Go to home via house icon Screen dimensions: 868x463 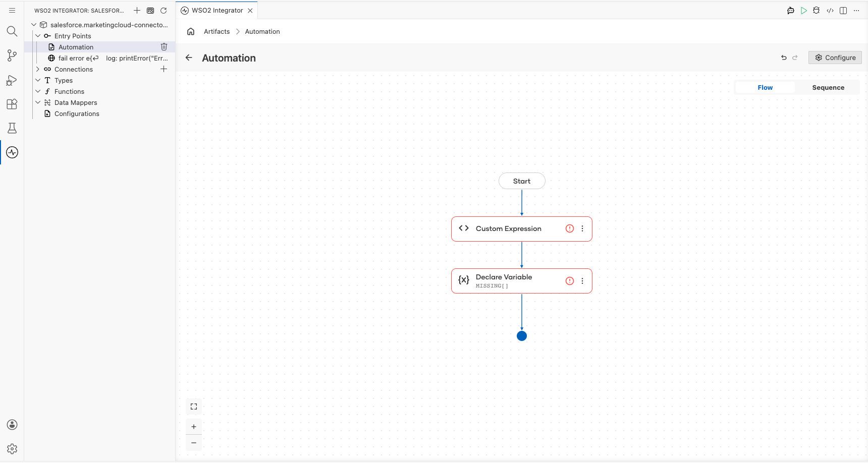point(191,31)
